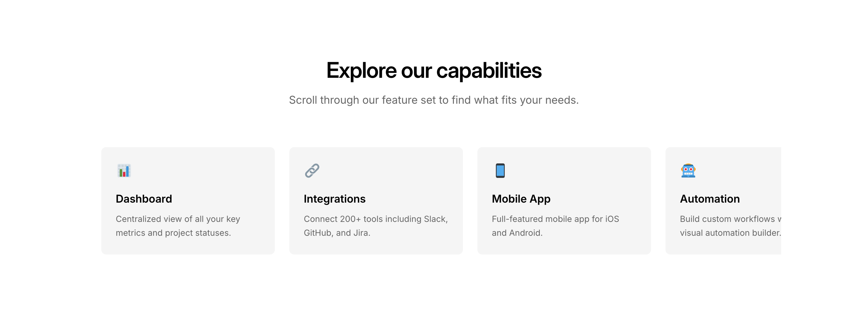
Task: Click the word "Explore" in the heading
Action: click(x=361, y=71)
